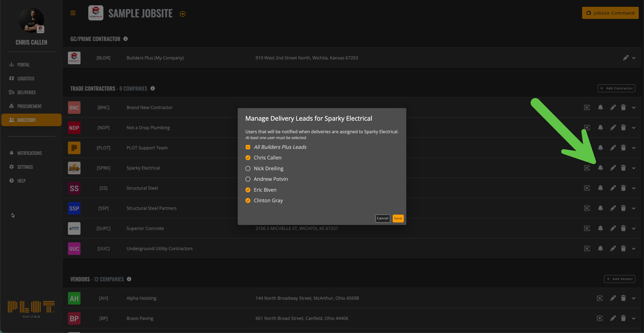Click the info icon beside GC/Prime Contractor
This screenshot has width=644, height=333.
126,39
